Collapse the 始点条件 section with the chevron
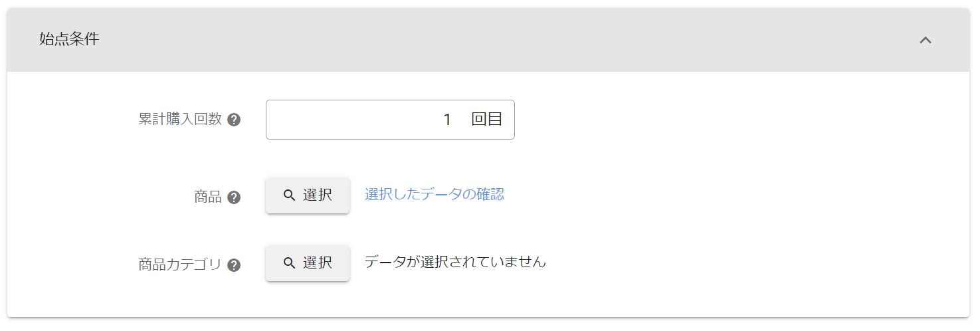Screen dimensions: 980x331 tap(925, 40)
